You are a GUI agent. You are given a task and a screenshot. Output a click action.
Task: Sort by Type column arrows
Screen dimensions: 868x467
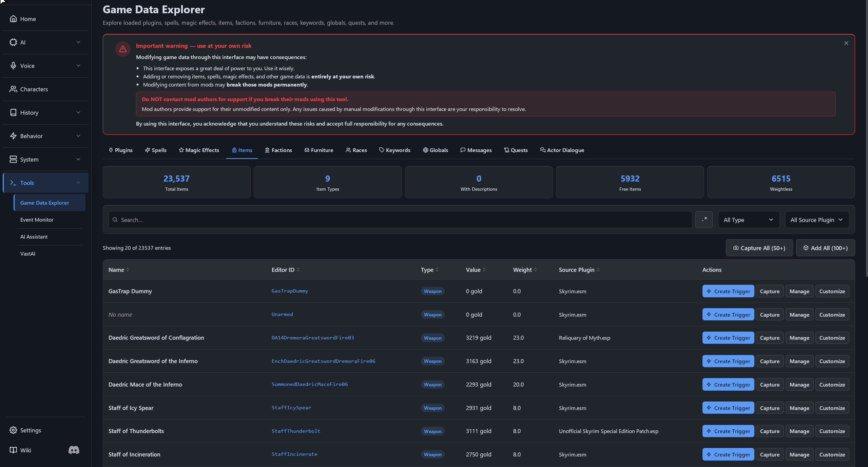tap(437, 269)
